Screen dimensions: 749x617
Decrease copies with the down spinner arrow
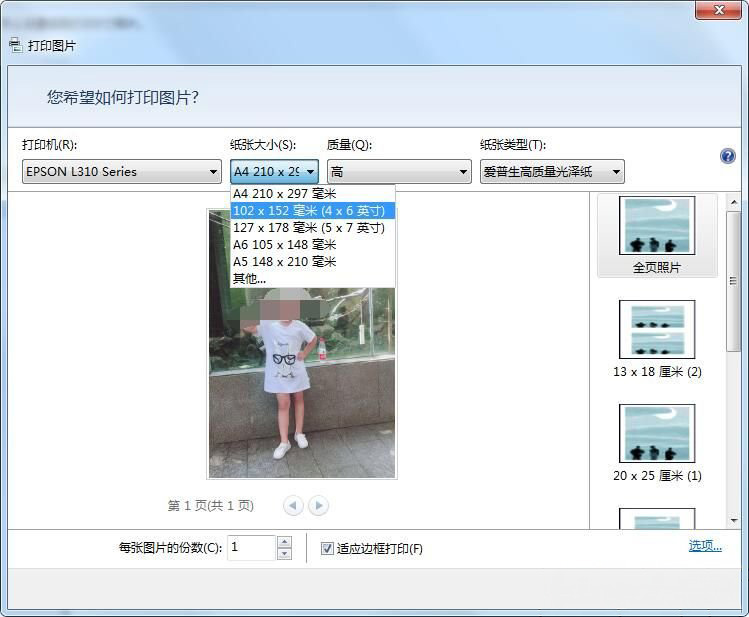coord(284,554)
